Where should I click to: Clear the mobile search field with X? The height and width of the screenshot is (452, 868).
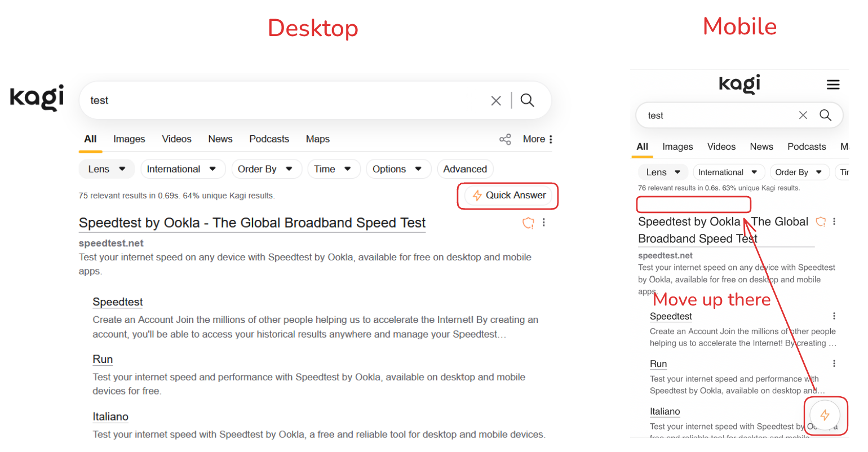[x=803, y=116]
